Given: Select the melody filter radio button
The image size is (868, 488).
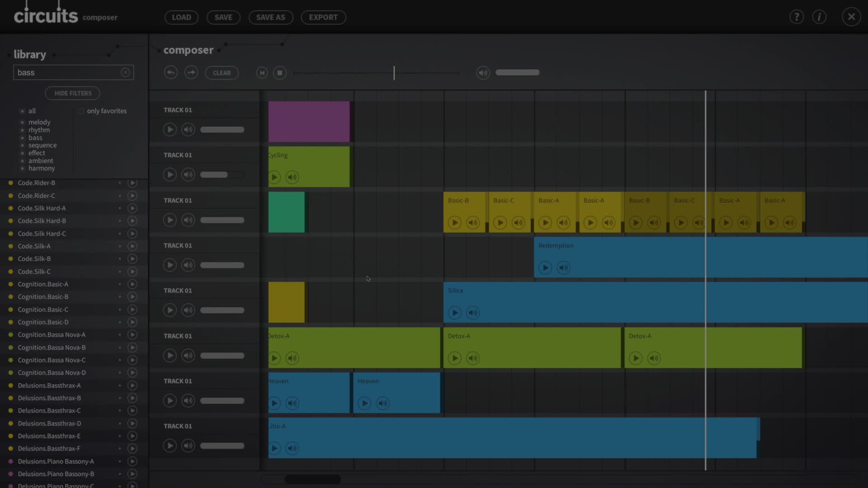Looking at the screenshot, I should click(x=22, y=122).
